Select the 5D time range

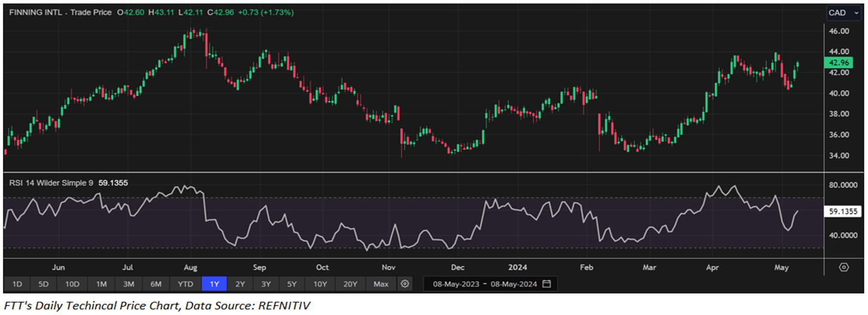[44, 283]
